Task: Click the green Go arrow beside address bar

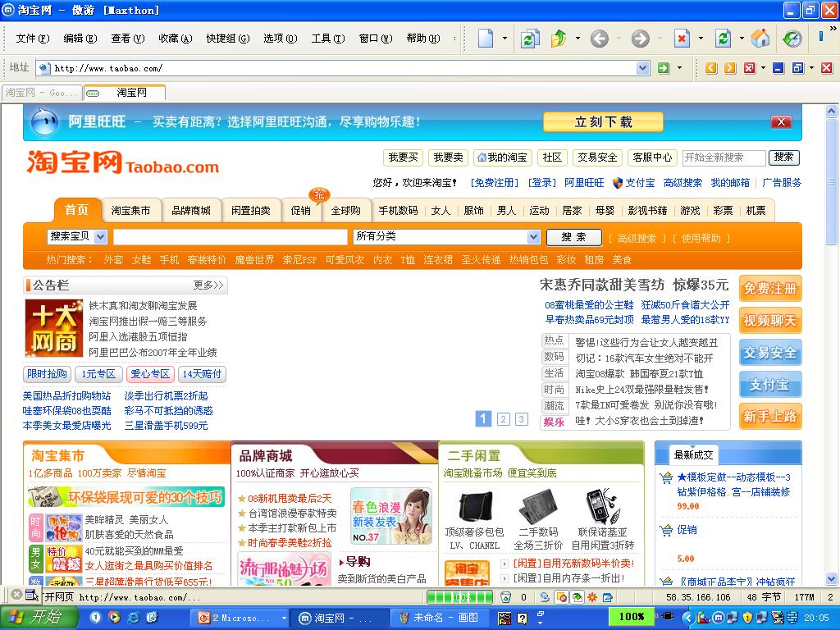Action: click(x=663, y=68)
